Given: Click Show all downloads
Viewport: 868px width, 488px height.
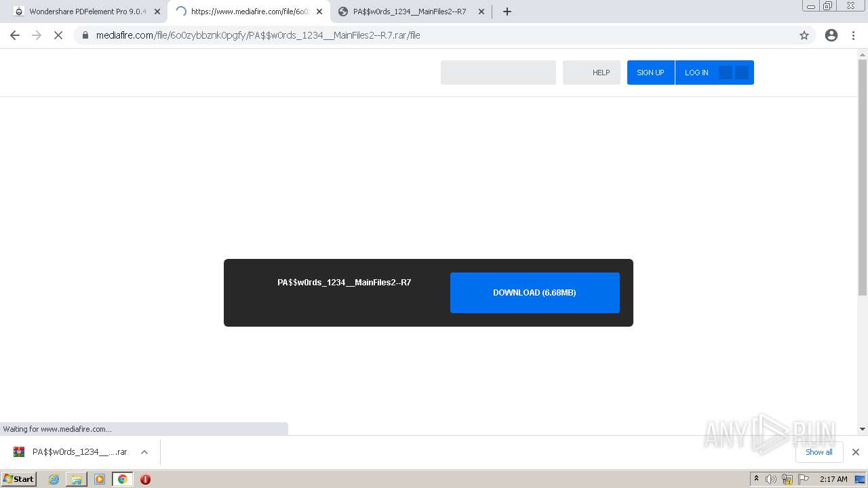Looking at the screenshot, I should 818,452.
